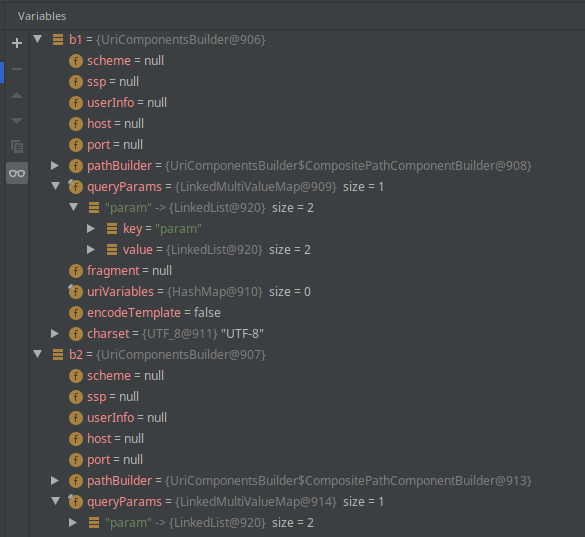Expand b1 pathBuilder node

(55, 165)
